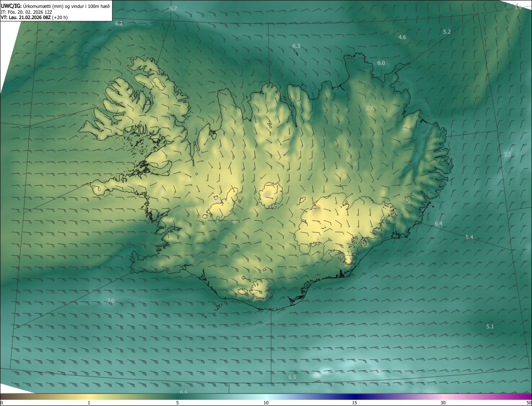This screenshot has width=532, height=406.
Task: Click the 2.4 value label over east Iceland
Action: [x=406, y=128]
